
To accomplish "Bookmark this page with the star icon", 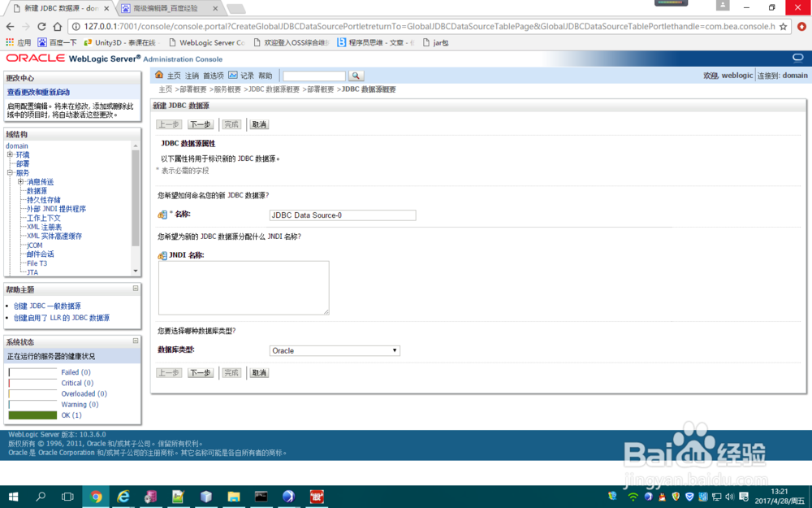I will (x=783, y=27).
